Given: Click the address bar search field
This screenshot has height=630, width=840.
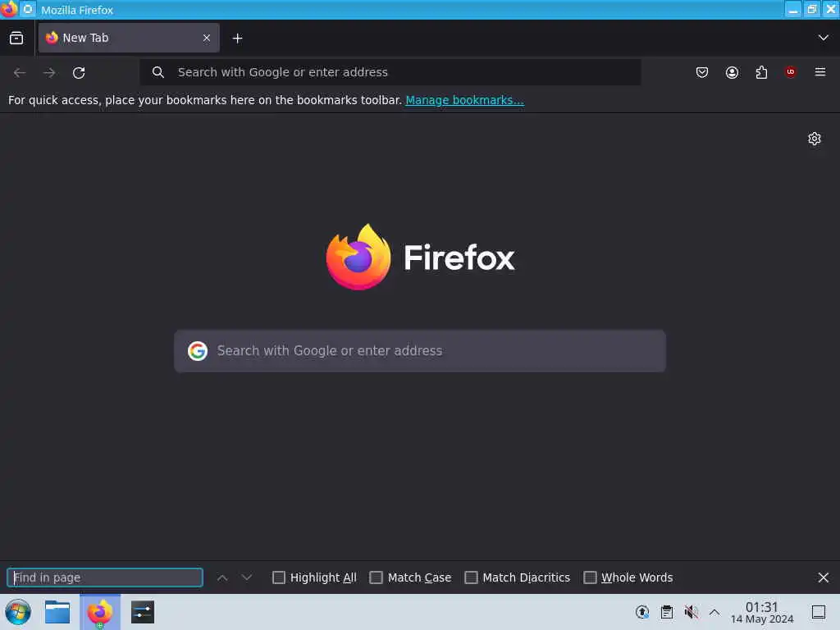Looking at the screenshot, I should pyautogui.click(x=390, y=72).
